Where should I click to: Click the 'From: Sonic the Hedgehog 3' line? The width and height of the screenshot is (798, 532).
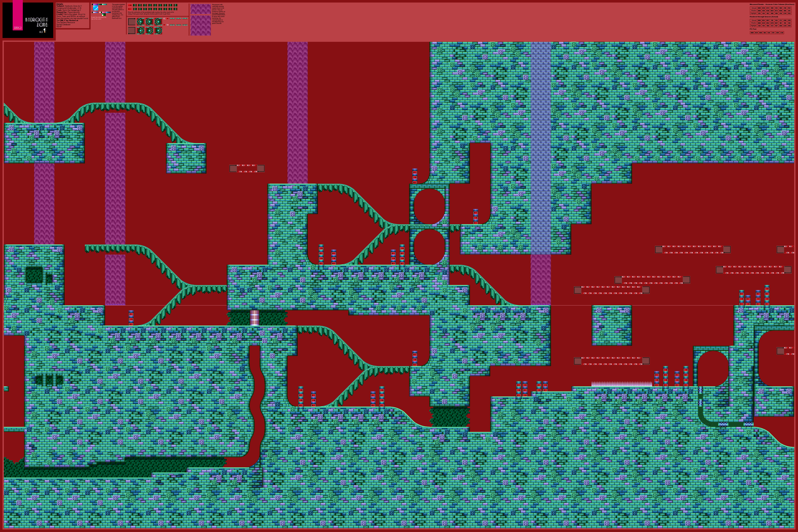point(69,10)
